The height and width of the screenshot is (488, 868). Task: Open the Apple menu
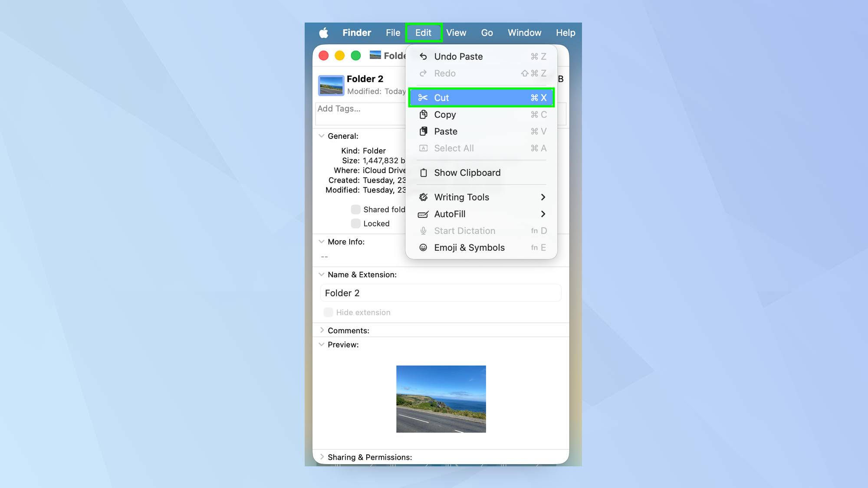click(323, 33)
